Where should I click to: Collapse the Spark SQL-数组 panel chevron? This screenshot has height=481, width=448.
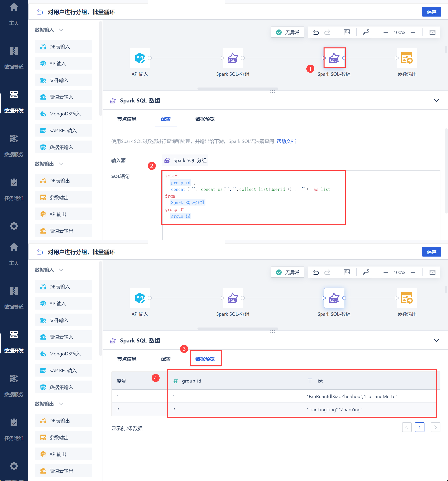[x=436, y=100]
